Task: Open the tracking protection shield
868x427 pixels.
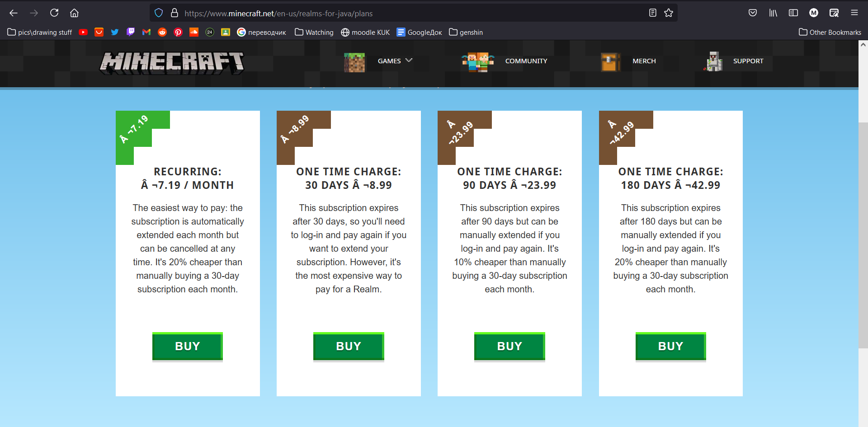Action: [159, 13]
